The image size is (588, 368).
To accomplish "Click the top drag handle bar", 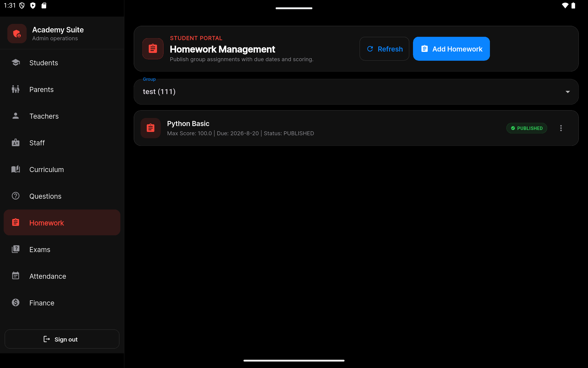I will click(294, 8).
